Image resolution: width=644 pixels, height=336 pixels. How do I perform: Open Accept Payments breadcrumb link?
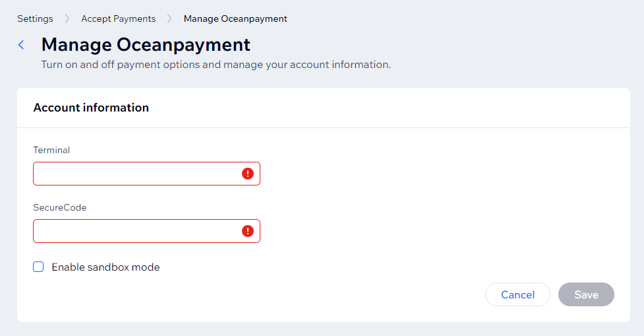tap(118, 18)
